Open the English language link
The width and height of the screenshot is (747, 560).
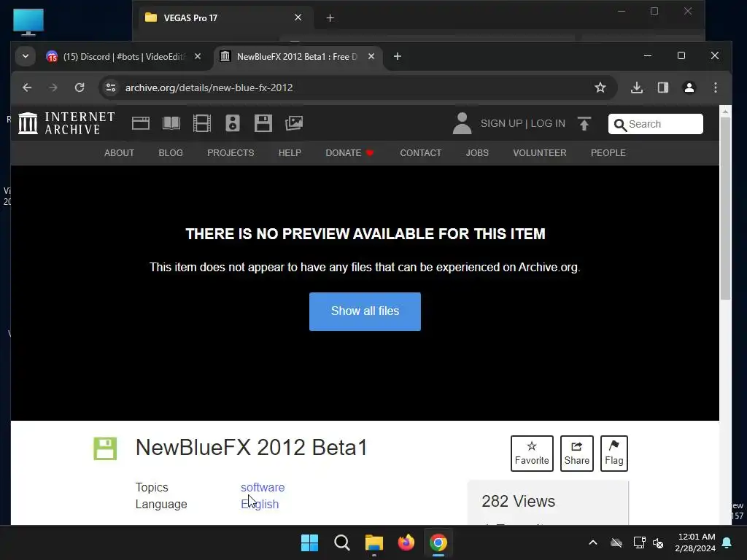click(x=260, y=504)
